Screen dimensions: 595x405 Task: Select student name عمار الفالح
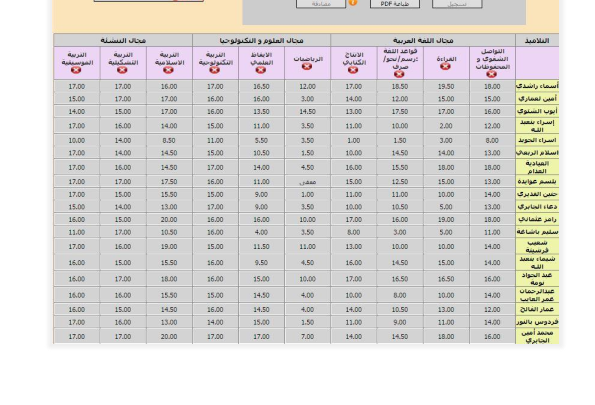click(x=537, y=309)
